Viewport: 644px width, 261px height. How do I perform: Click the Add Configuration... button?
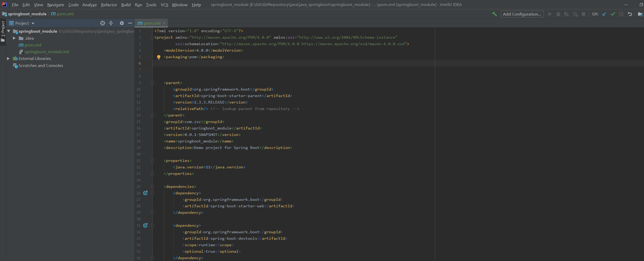pyautogui.click(x=522, y=14)
